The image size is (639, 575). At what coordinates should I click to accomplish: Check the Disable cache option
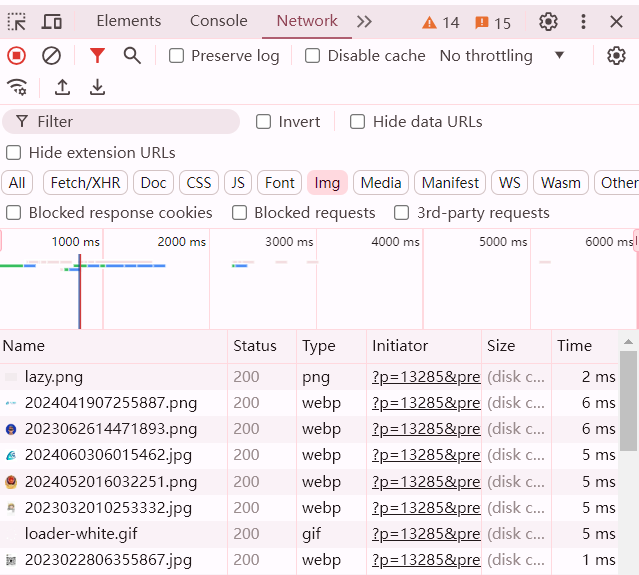pos(313,56)
